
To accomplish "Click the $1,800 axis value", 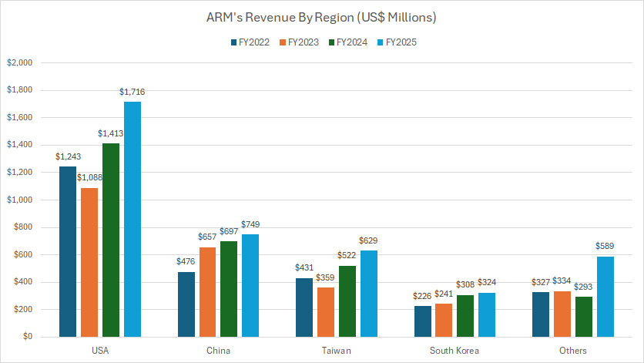I will pyautogui.click(x=20, y=90).
